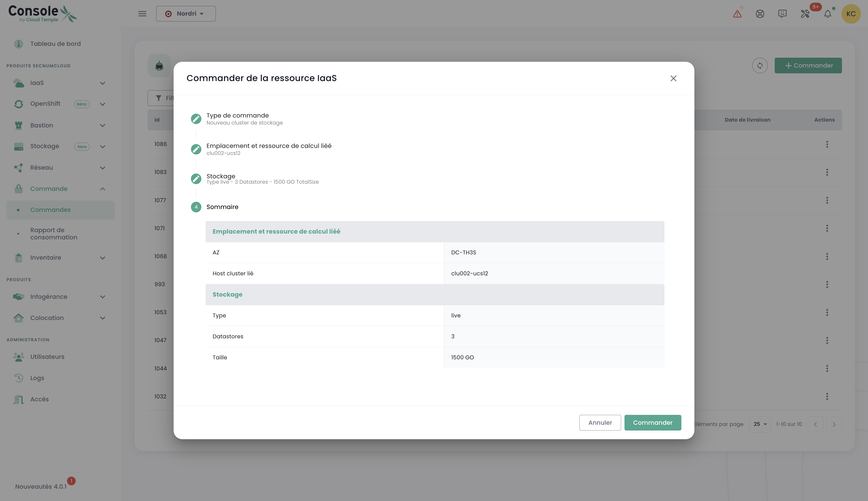Confirm order with the dialog's Commander button
This screenshot has height=501, width=868.
pos(652,423)
